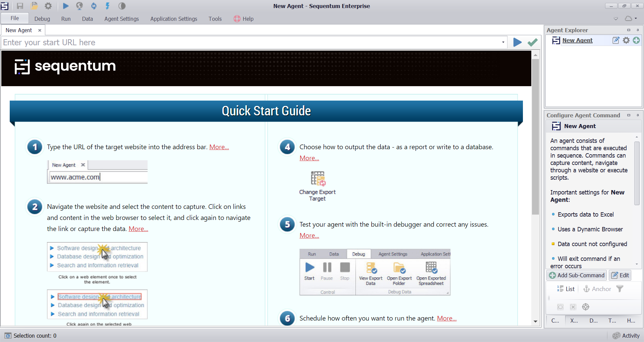The width and height of the screenshot is (644, 342).
Task: Click the funnel filter icon
Action: pos(620,289)
